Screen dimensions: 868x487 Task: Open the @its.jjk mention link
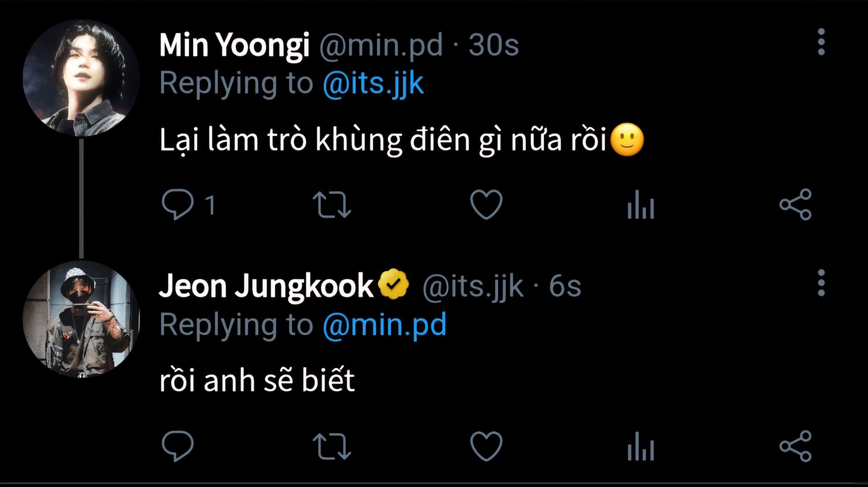[x=373, y=84]
